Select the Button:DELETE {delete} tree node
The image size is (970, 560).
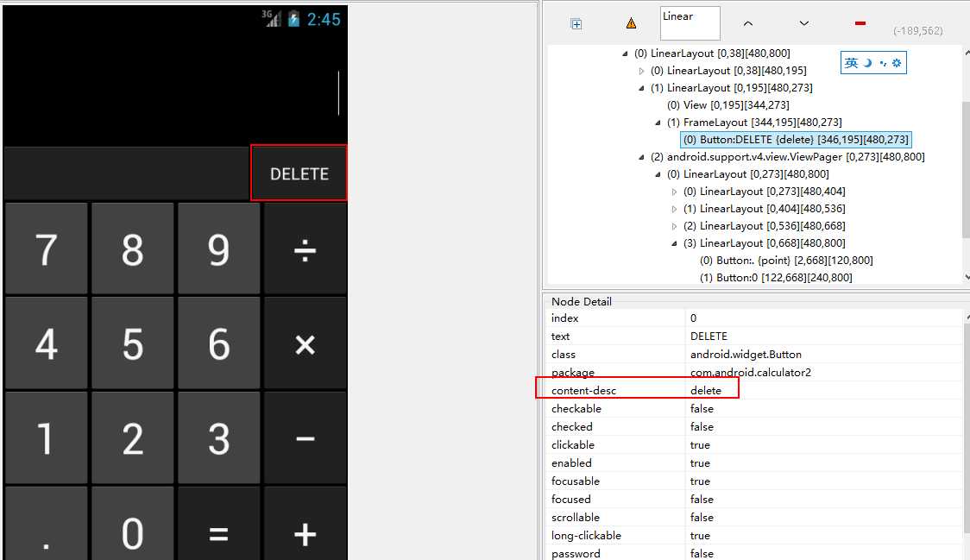click(796, 140)
